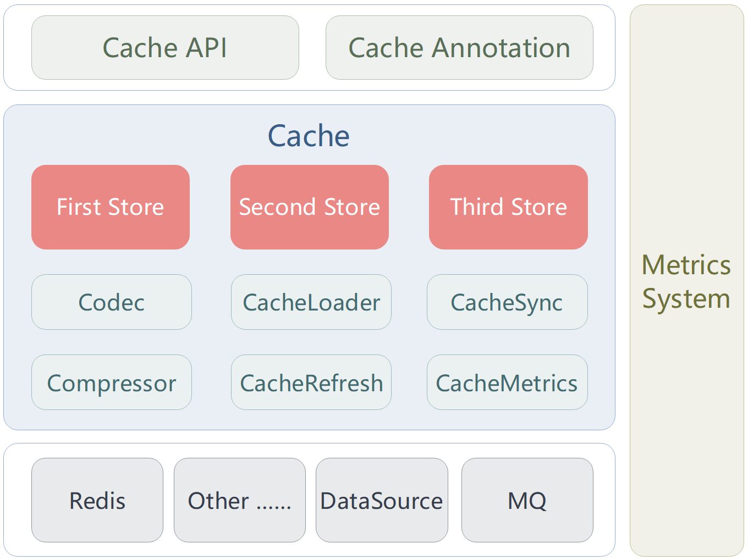Click the First Store label text
Screen dimensions: 748x560
pos(110,207)
